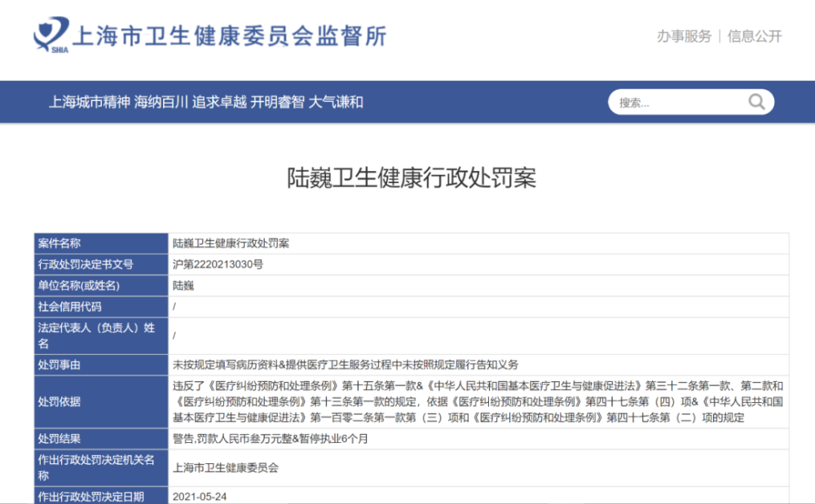Select the 社会信用代码 label cell
The width and height of the screenshot is (815, 504).
click(101, 307)
